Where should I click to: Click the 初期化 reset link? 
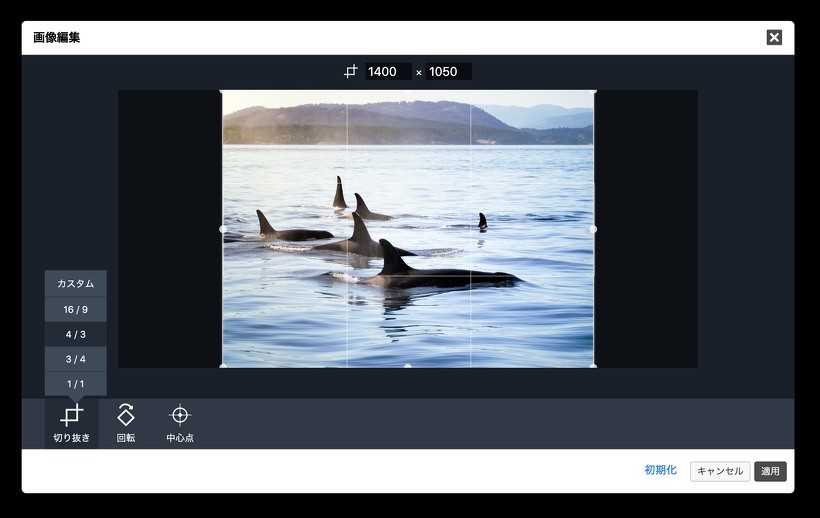point(660,470)
